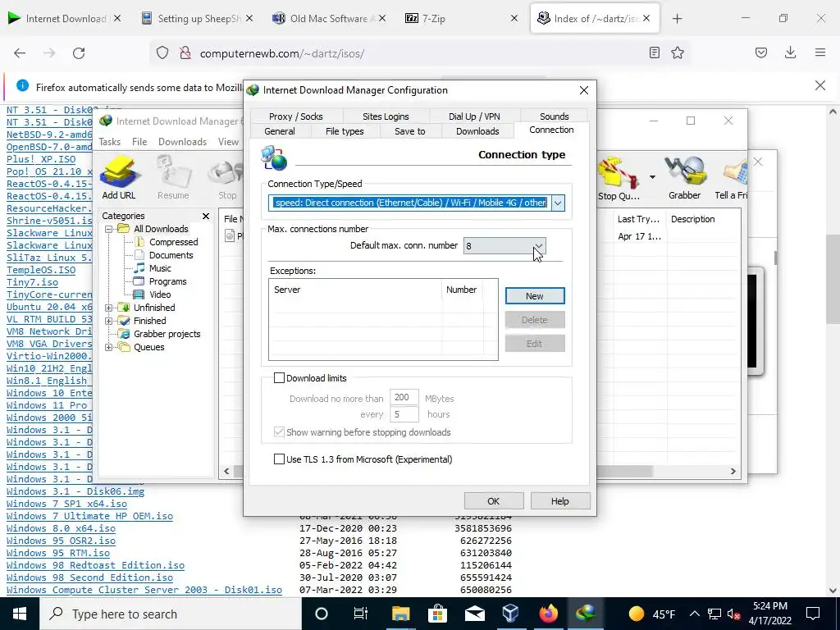Open Firefox icon in the taskbar

coord(548,614)
